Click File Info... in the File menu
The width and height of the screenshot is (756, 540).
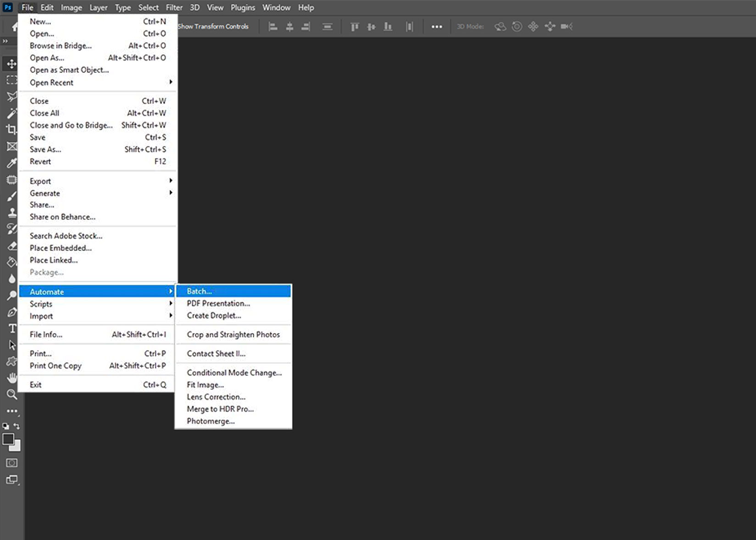(97, 334)
